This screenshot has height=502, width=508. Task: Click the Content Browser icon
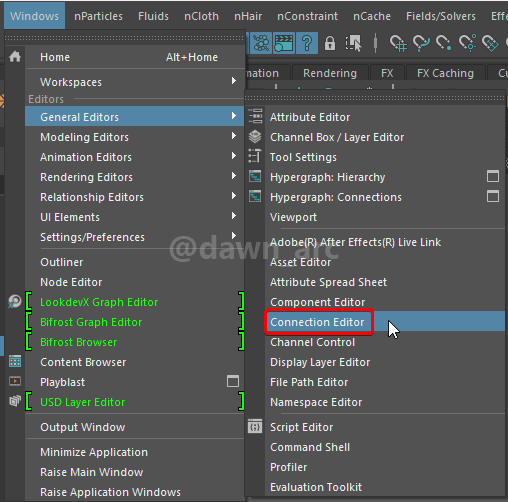point(15,362)
